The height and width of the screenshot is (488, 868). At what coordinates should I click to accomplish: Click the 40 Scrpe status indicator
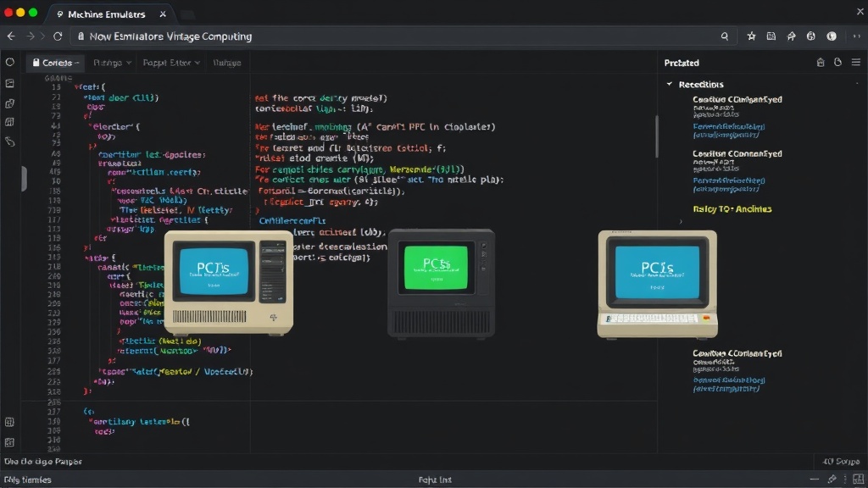[x=841, y=462]
